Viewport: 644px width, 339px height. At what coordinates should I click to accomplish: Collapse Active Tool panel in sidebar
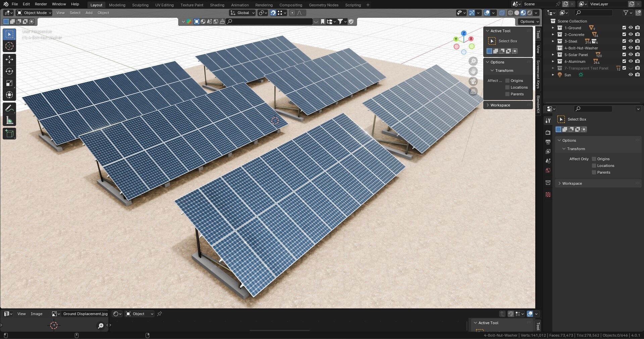500,31
